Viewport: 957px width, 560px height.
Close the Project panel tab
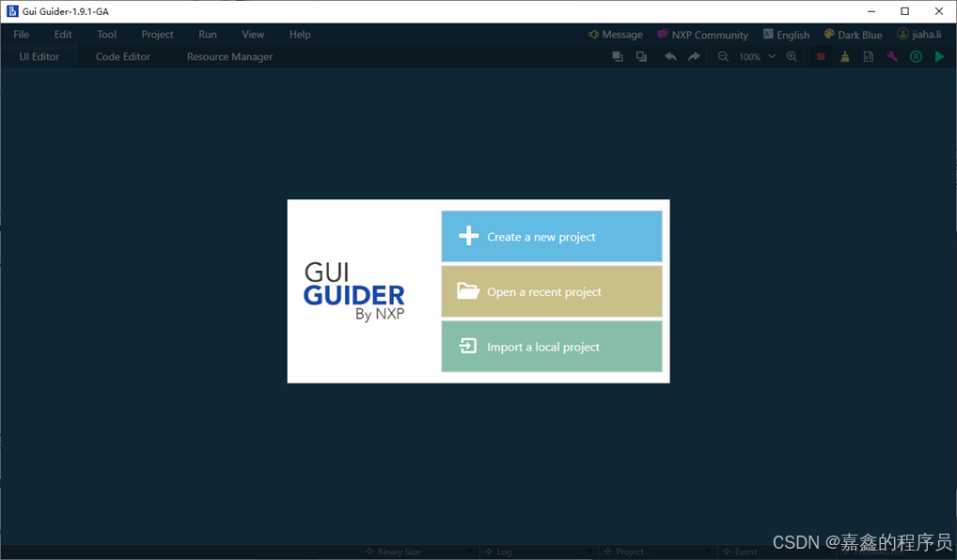[x=708, y=552]
